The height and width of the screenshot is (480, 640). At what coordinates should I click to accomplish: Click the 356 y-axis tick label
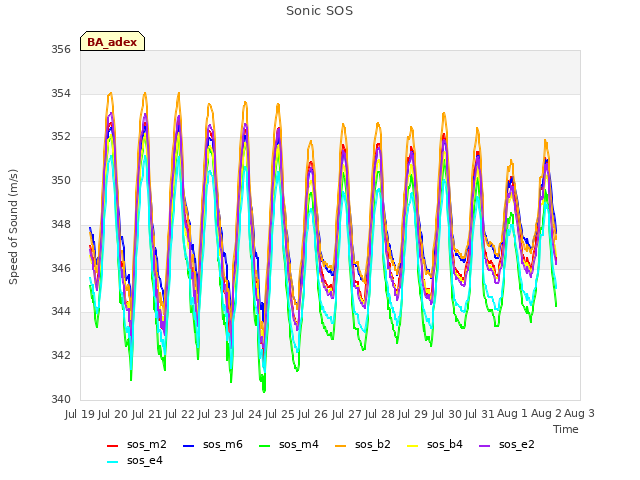point(61,49)
